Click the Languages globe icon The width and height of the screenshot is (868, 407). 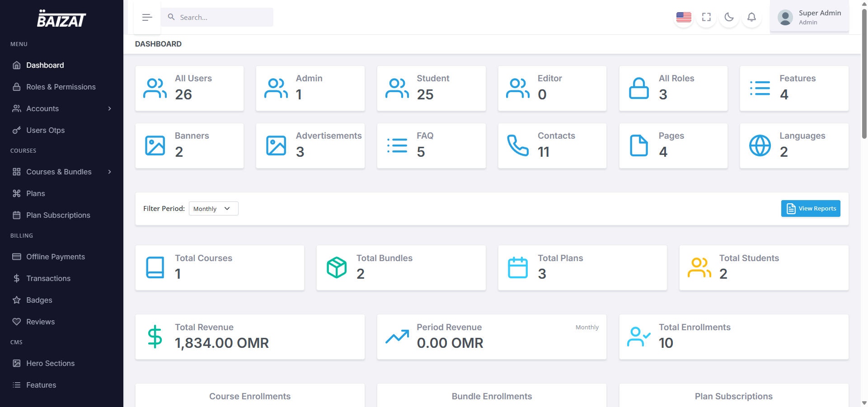click(760, 145)
